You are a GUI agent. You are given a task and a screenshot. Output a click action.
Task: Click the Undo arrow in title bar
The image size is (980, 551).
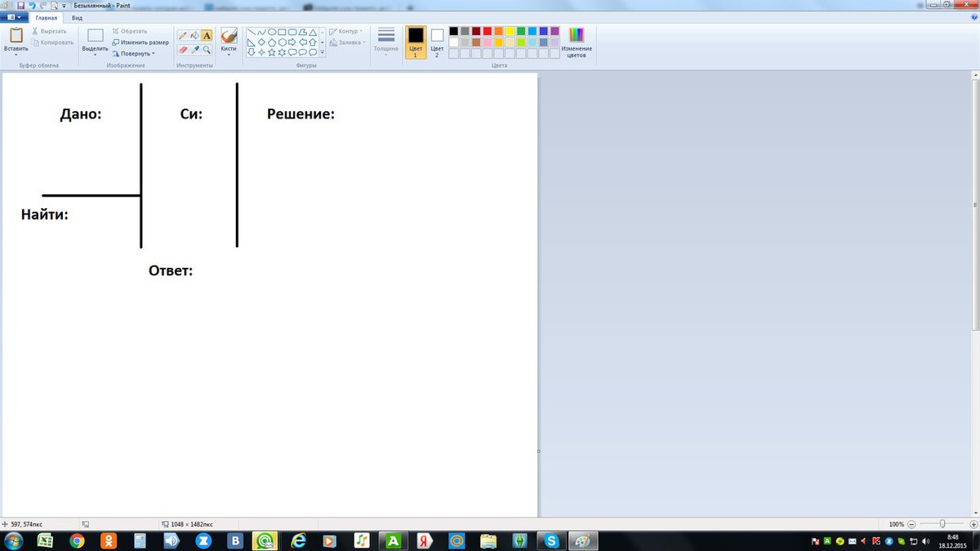[x=31, y=5]
